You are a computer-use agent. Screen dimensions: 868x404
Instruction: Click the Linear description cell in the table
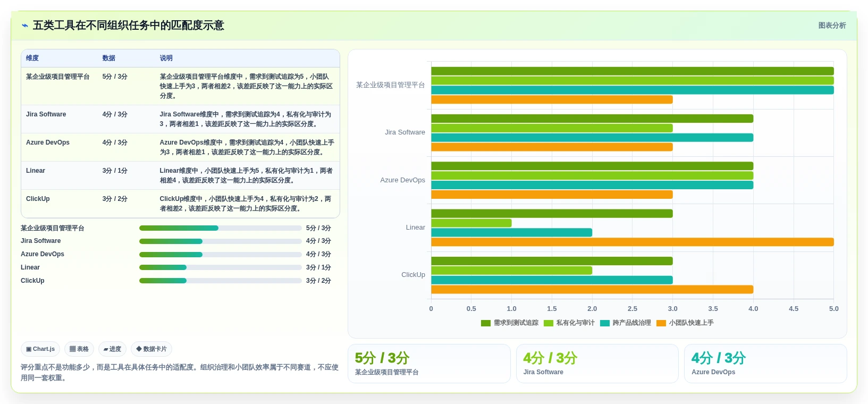(247, 175)
